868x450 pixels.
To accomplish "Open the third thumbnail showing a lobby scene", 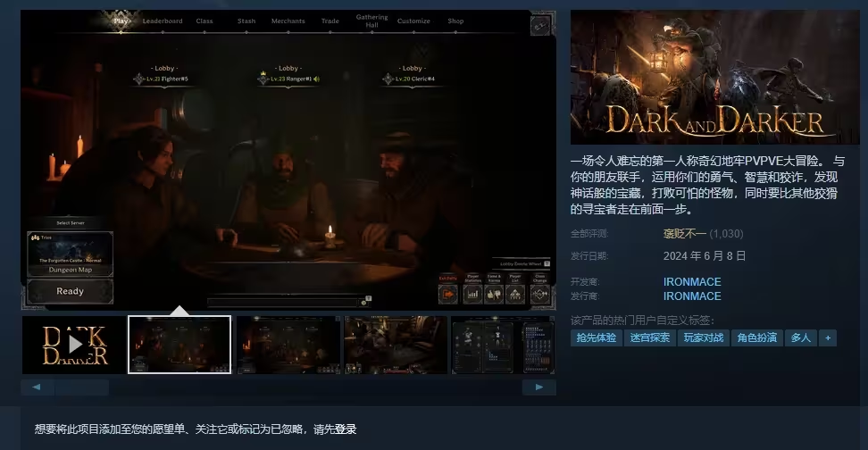I will (288, 345).
